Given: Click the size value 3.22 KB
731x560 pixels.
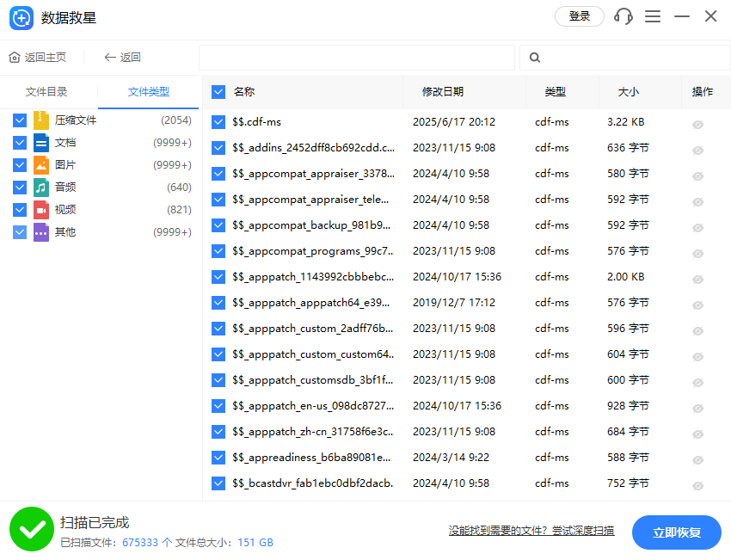Looking at the screenshot, I should click(625, 122).
